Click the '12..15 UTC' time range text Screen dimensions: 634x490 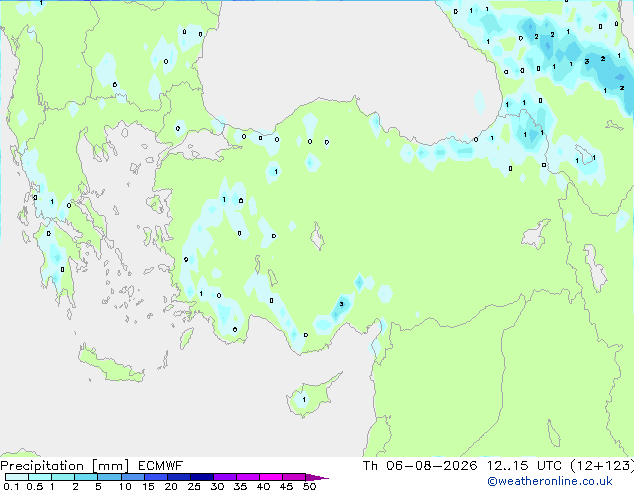(x=524, y=466)
